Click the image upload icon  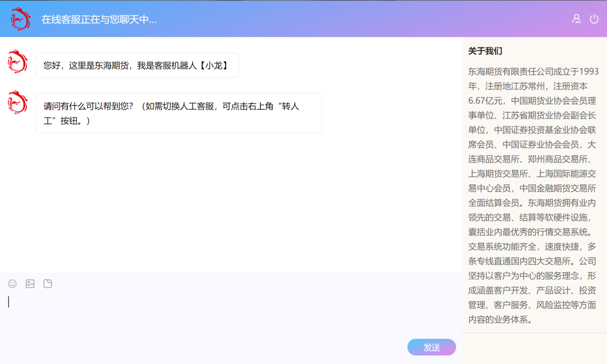(x=30, y=284)
